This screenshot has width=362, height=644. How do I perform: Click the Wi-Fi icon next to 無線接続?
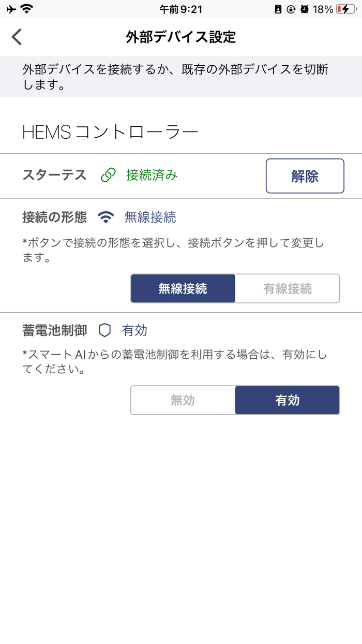pos(106,217)
